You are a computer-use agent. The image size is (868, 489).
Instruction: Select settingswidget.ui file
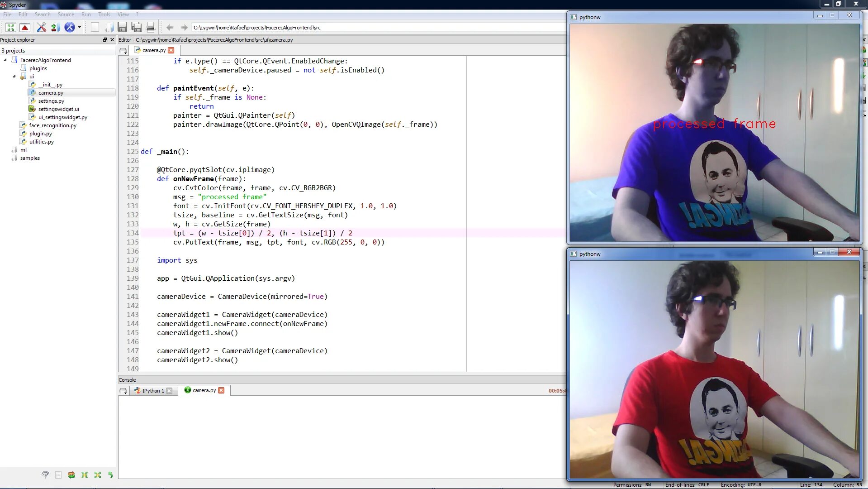click(x=58, y=109)
